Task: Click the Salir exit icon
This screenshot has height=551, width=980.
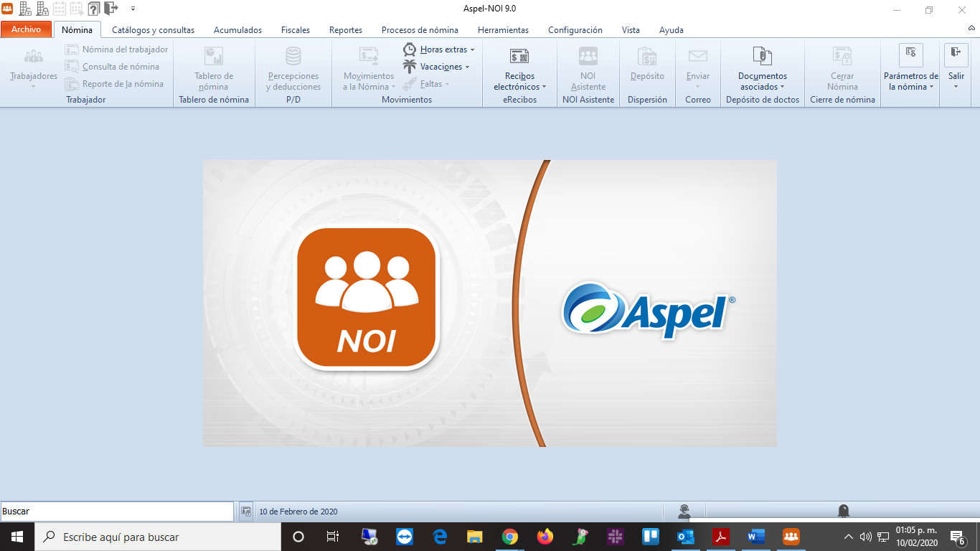Action: (956, 55)
